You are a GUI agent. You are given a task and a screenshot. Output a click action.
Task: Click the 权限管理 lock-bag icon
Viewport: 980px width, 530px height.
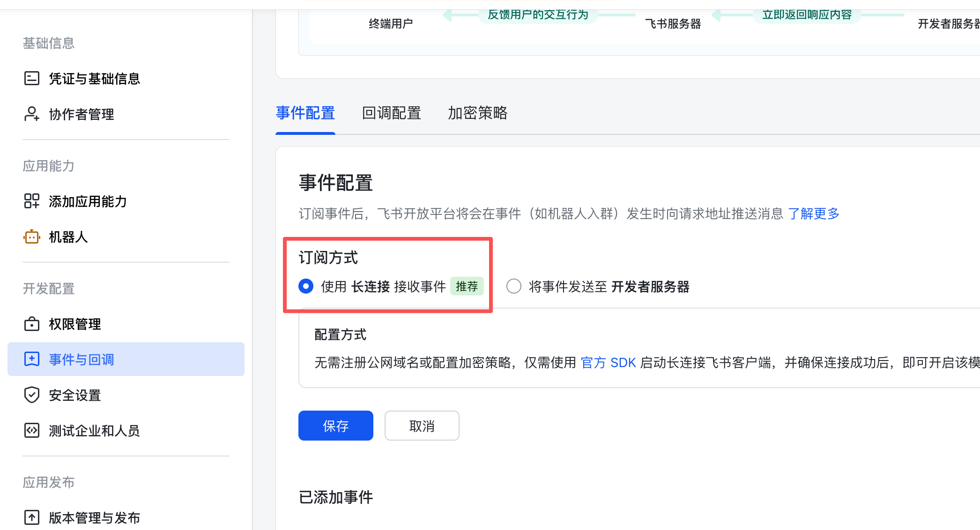pyautogui.click(x=31, y=324)
